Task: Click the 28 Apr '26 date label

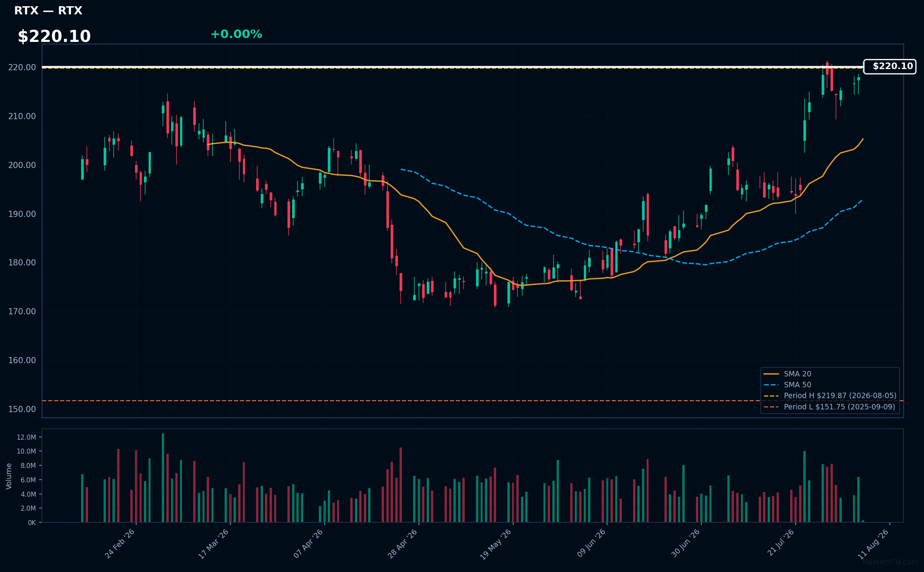Action: (403, 544)
